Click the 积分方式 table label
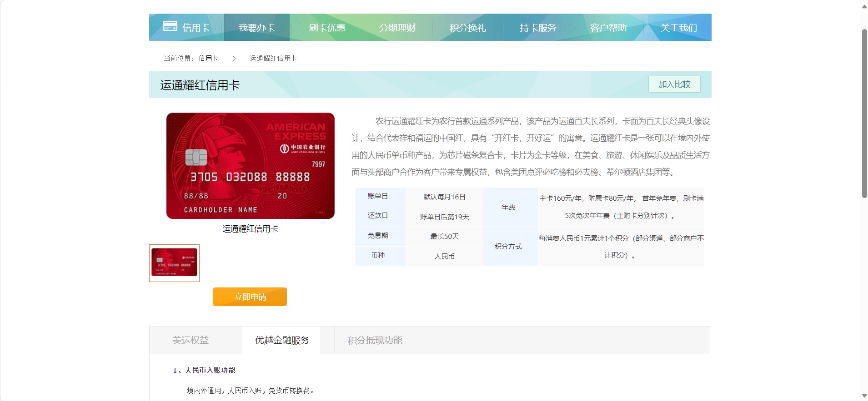The width and height of the screenshot is (868, 401). point(508,246)
